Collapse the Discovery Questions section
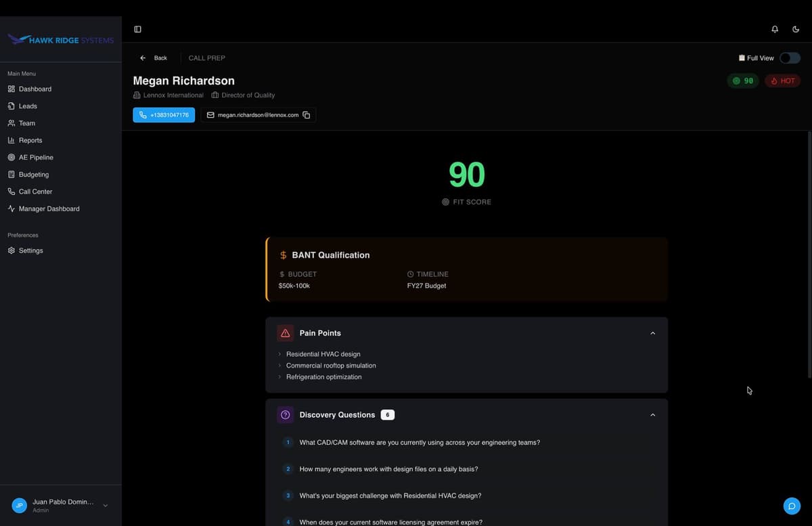 click(652, 414)
